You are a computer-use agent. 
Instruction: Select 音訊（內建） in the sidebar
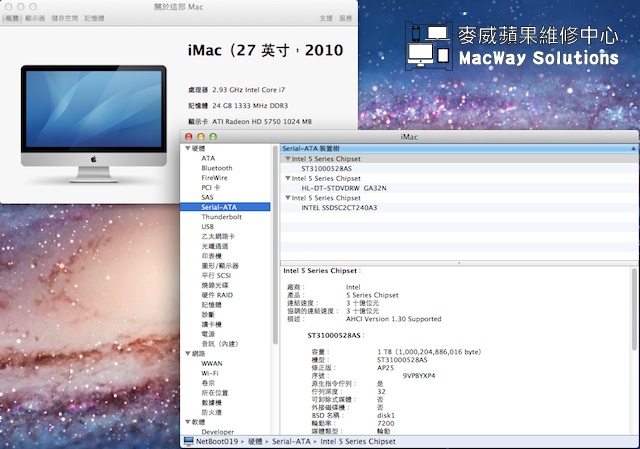(x=220, y=344)
